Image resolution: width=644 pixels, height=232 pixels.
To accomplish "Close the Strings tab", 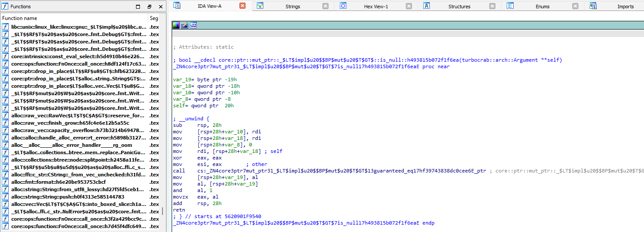I will coord(325,6).
